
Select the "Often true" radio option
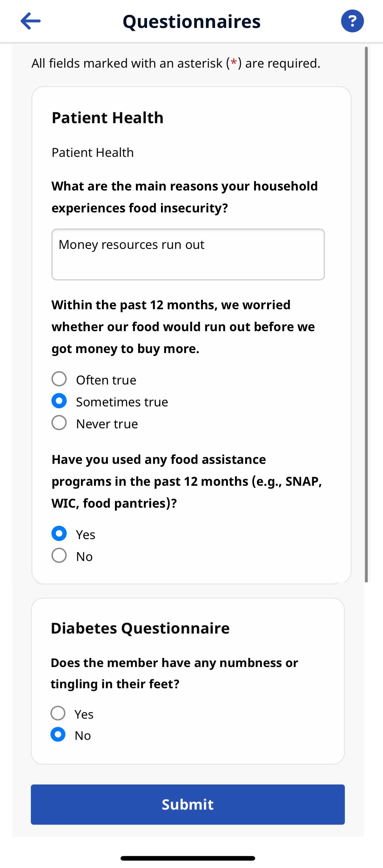59,379
